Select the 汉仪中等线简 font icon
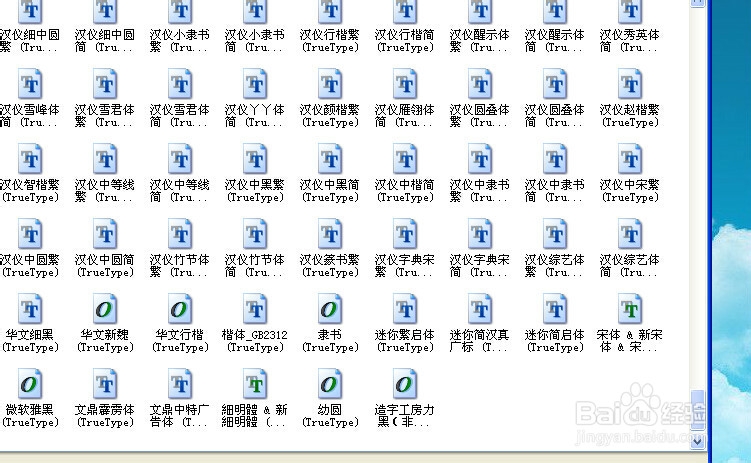The height and width of the screenshot is (463, 751). [180, 159]
